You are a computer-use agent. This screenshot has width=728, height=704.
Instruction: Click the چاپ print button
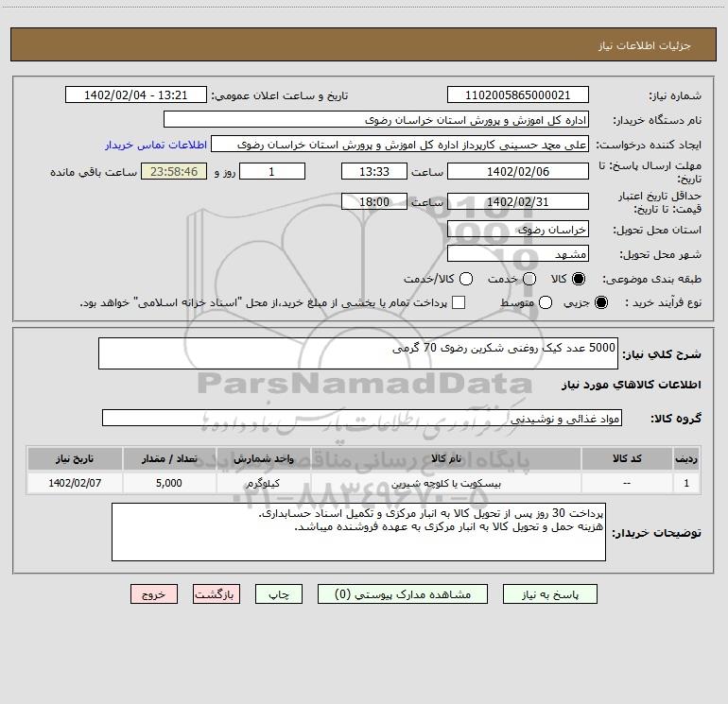pyautogui.click(x=279, y=594)
